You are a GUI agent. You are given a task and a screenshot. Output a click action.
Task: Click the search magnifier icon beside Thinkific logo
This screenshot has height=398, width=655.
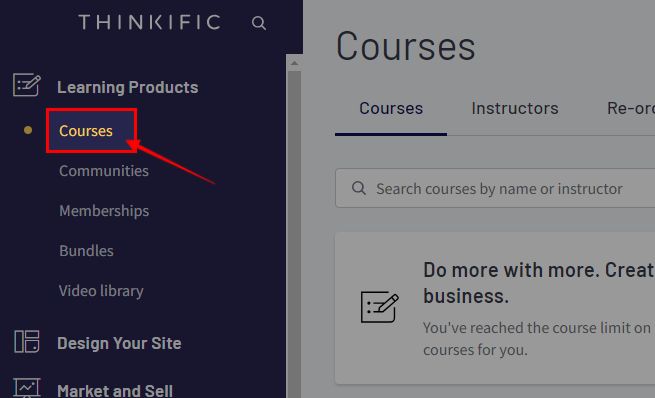(x=259, y=23)
